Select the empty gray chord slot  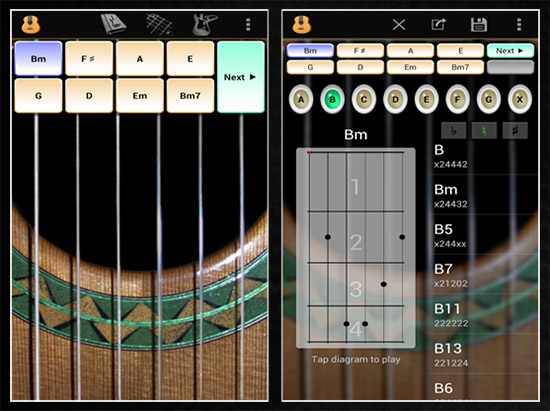pos(510,67)
